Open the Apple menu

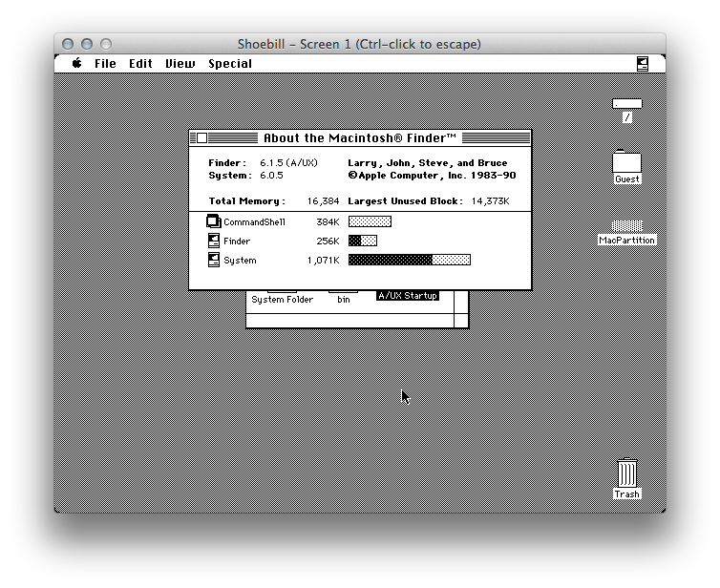click(x=76, y=63)
